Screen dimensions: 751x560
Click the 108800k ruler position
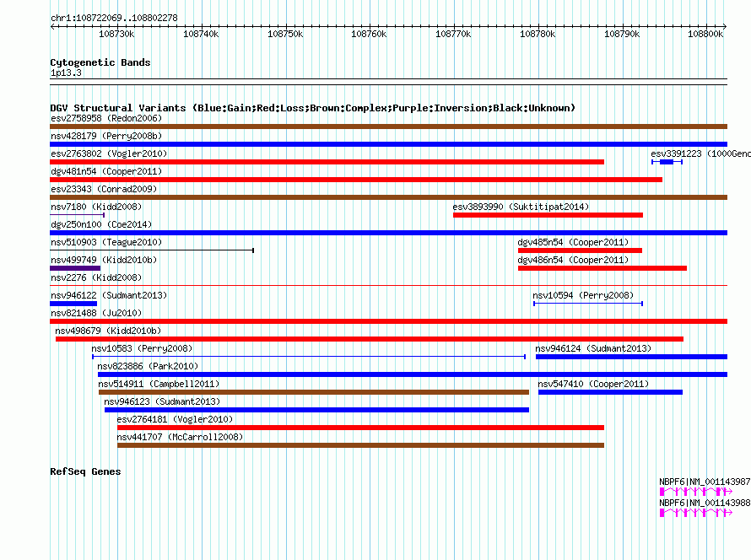click(705, 34)
